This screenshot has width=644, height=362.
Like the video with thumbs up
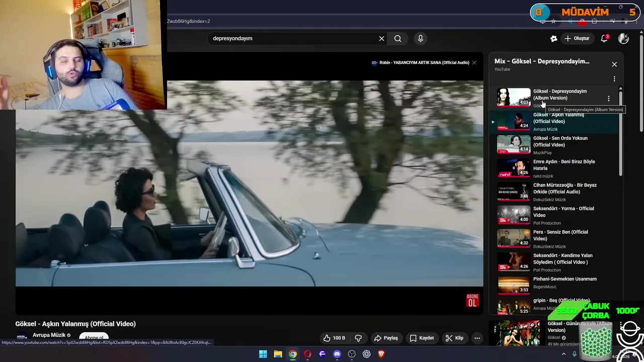(335, 338)
